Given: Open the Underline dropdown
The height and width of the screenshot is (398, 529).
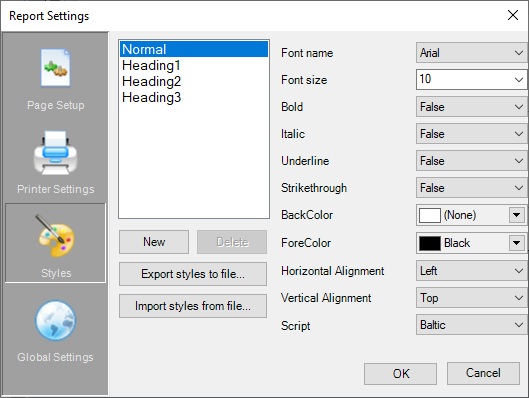Looking at the screenshot, I should tap(471, 161).
